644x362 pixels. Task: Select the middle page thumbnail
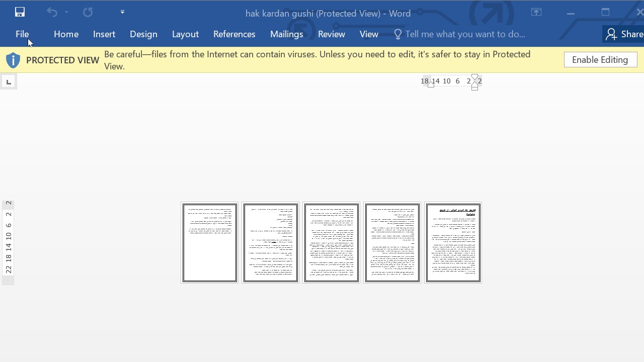pos(332,243)
